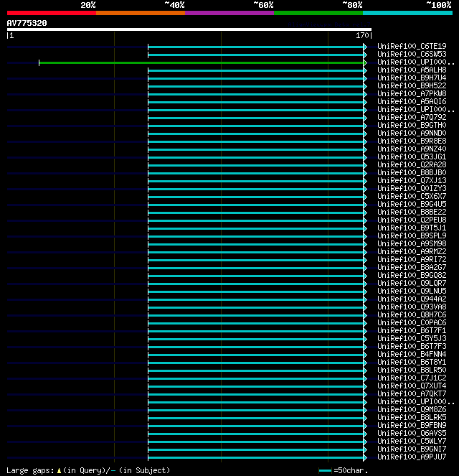Viewport: 459px width, 476px height.
Task: Open UniRef100_B9R8E8 entry
Action: (x=412, y=141)
